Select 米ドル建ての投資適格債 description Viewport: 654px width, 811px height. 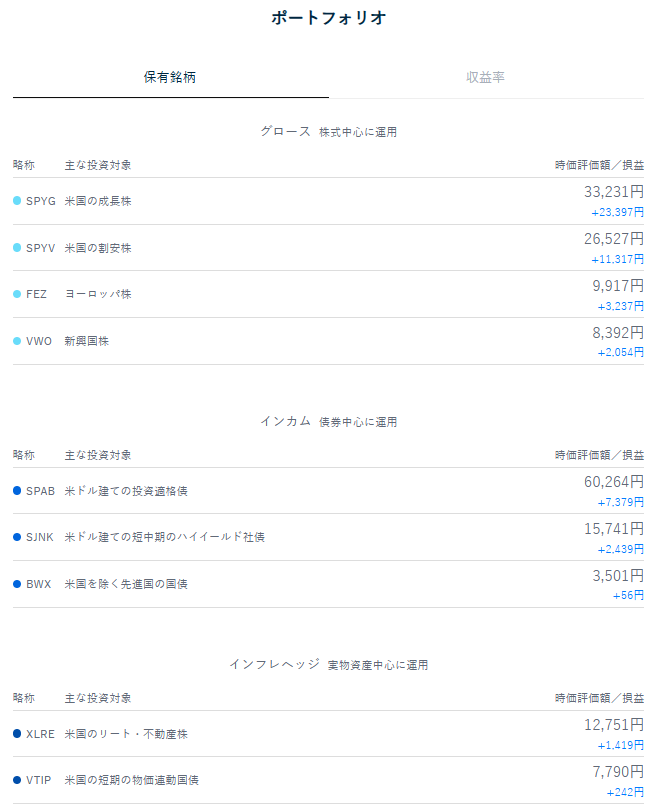point(126,491)
